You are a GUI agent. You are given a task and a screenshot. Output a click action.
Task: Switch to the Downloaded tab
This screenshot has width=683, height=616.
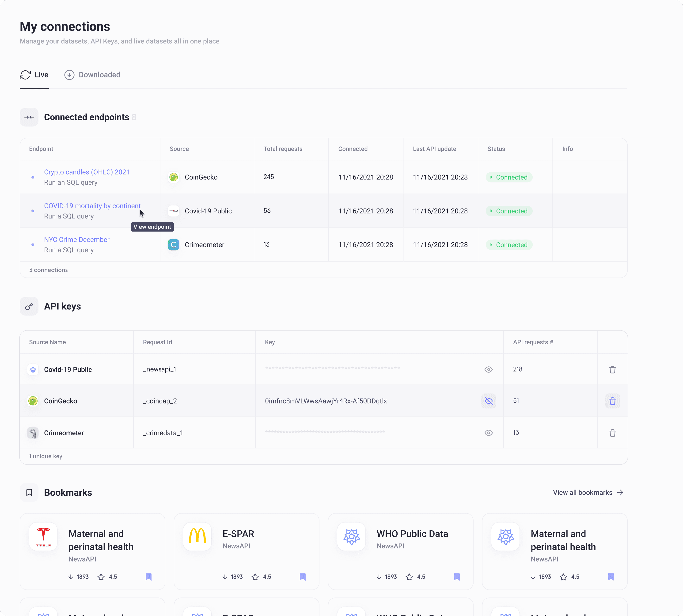click(92, 75)
